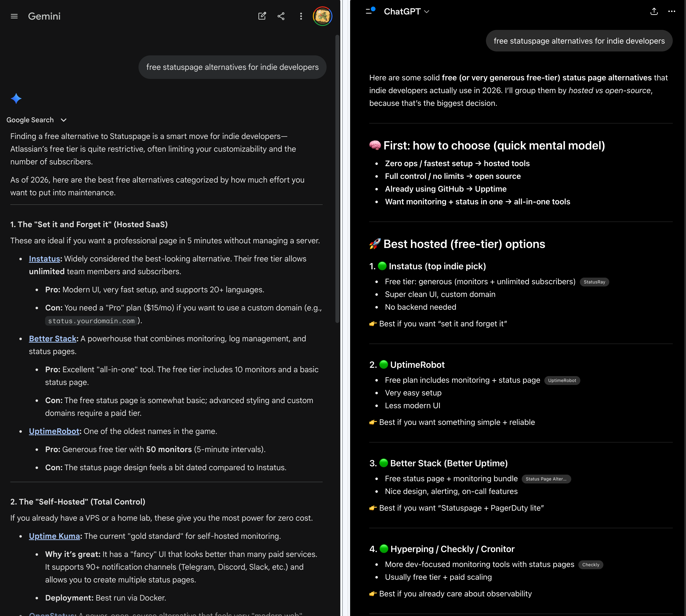Click heading 'Best hosted (free-tier) options'

457,244
